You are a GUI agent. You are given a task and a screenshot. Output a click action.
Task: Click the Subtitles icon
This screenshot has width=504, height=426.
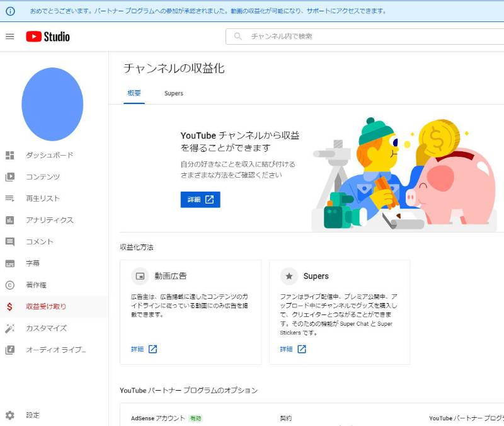[10, 263]
